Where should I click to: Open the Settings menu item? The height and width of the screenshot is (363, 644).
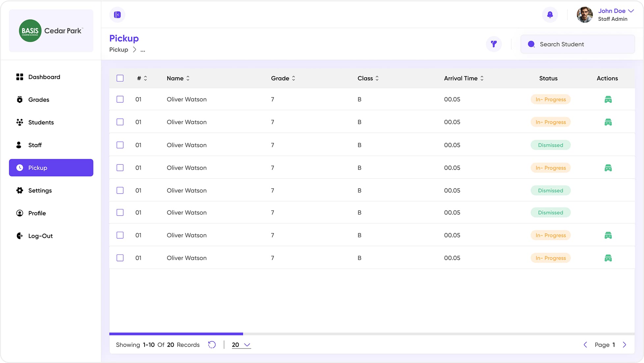point(40,190)
